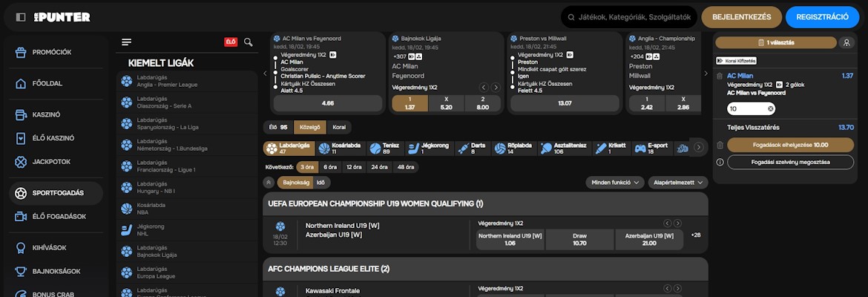Choose the 24 óra time filter
The width and height of the screenshot is (868, 297).
tap(380, 167)
